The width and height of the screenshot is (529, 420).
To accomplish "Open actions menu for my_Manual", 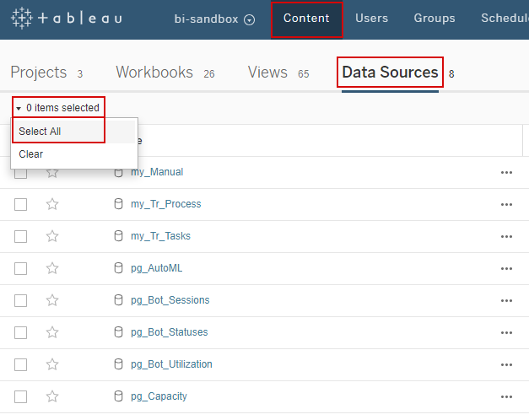I will point(506,172).
